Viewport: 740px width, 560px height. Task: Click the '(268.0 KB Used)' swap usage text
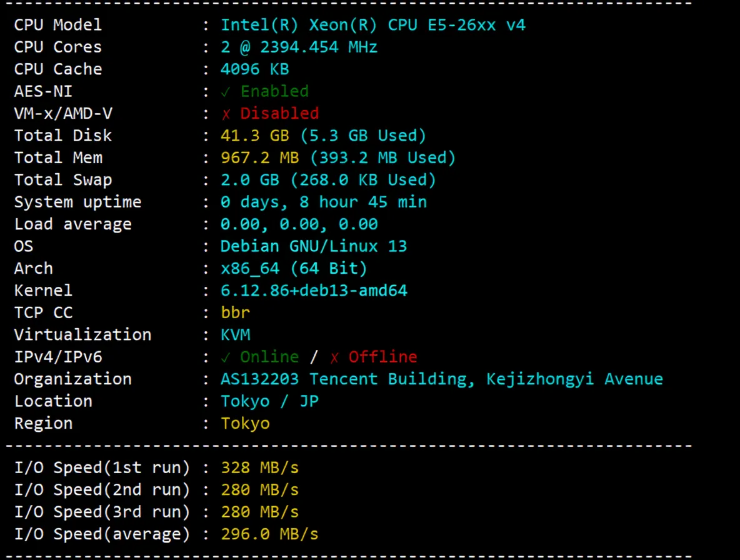tap(363, 180)
